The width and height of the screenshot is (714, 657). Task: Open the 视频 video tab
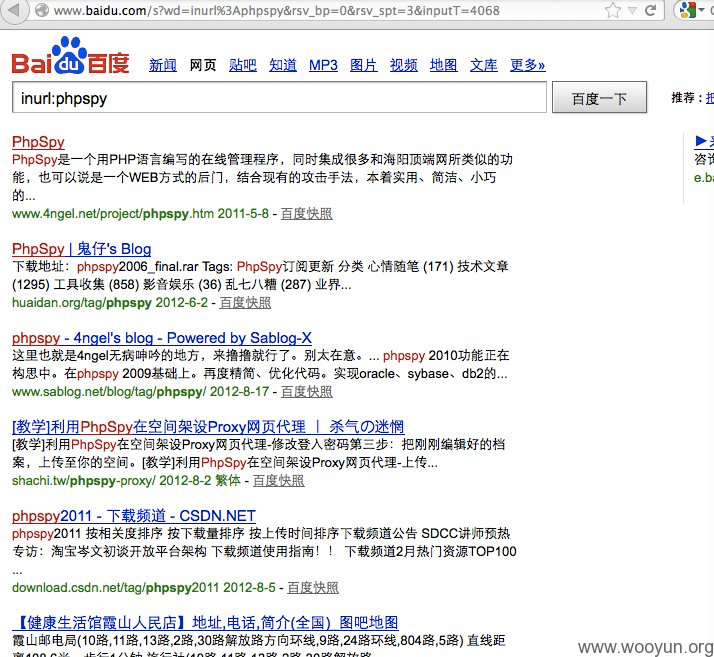[404, 65]
